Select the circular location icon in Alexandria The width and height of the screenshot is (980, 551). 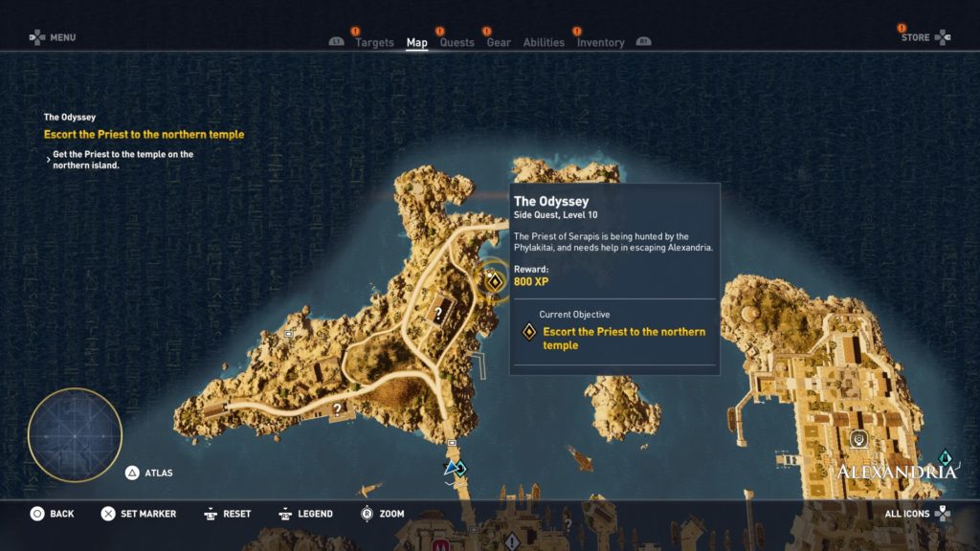pos(858,439)
